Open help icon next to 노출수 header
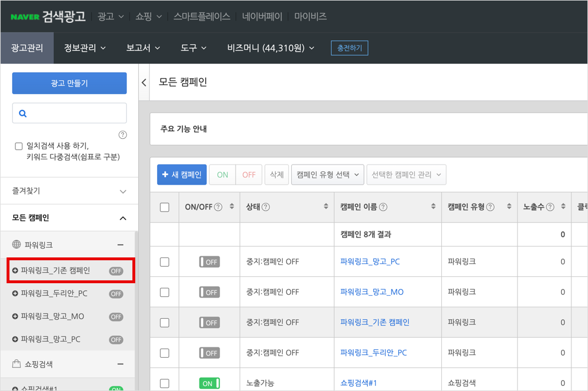The image size is (588, 391). click(x=550, y=207)
